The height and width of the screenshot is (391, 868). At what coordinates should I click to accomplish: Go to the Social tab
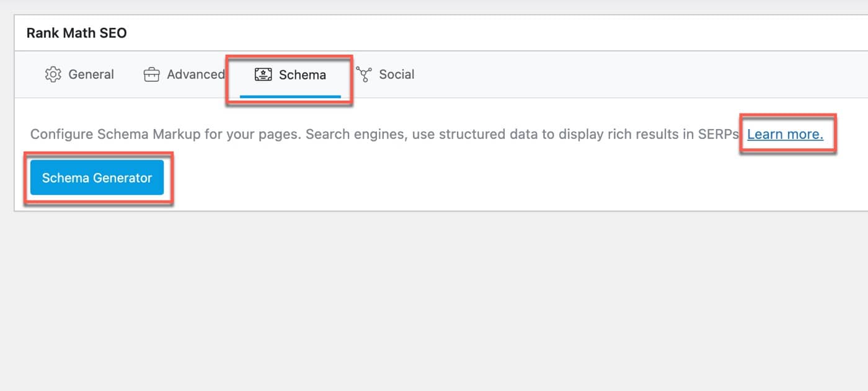tap(385, 74)
